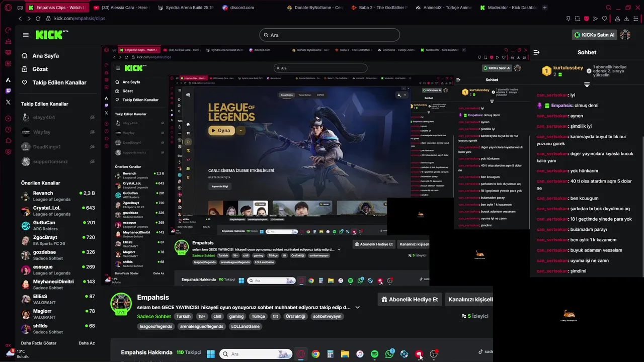
Task: Switch to discord.com tab
Action: click(250, 8)
